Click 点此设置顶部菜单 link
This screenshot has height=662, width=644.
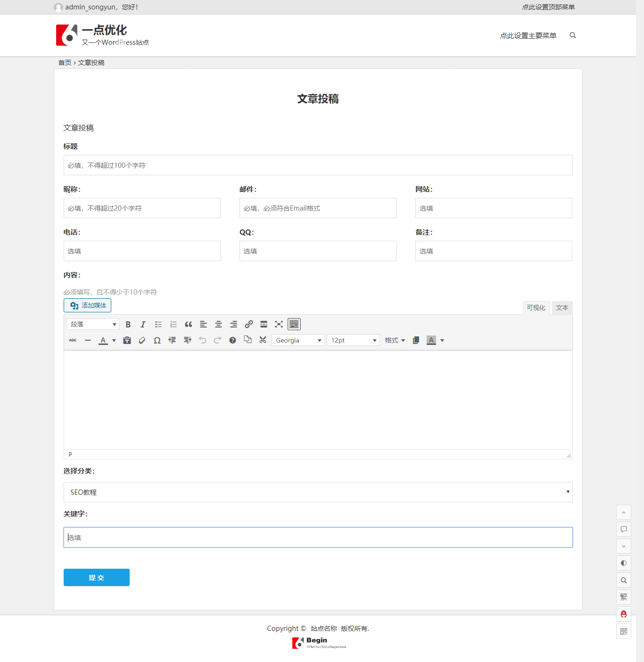point(548,7)
